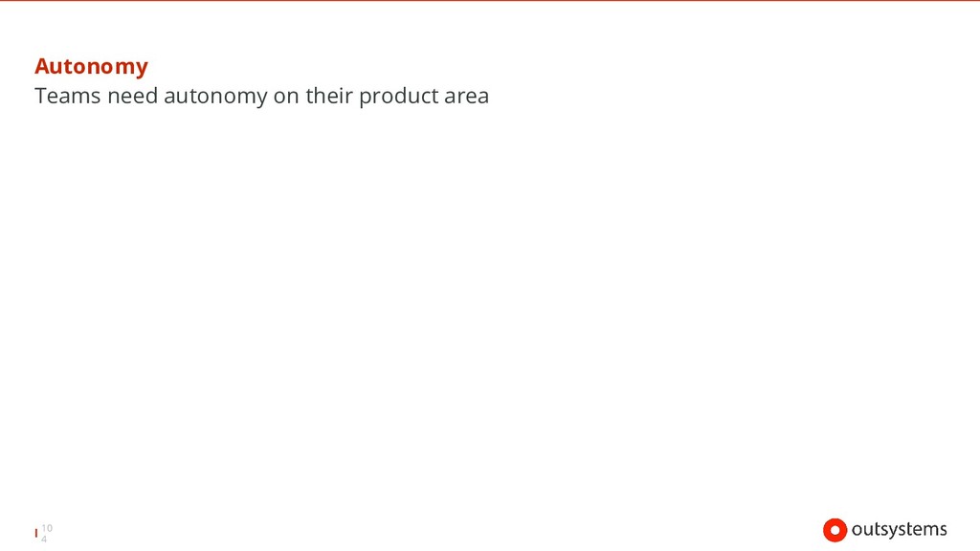Select the red Autonomy heading
This screenshot has height=551, width=980.
pos(91,66)
